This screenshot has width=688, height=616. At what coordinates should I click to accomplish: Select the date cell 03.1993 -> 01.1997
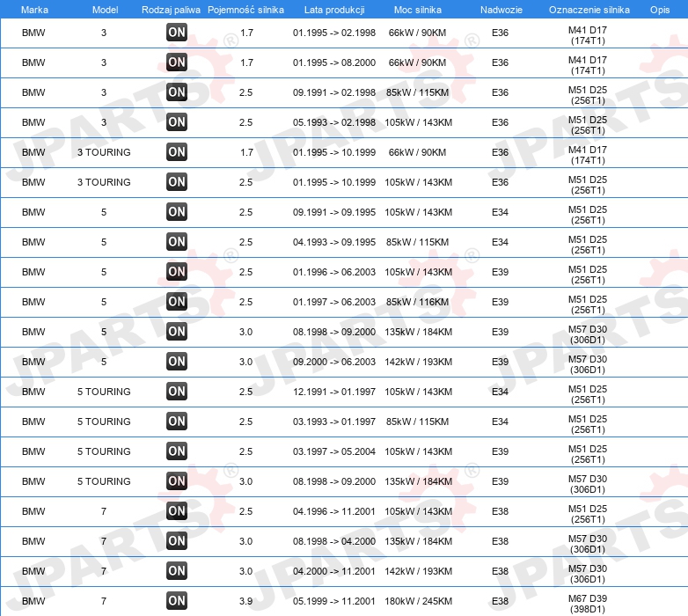coord(334,422)
